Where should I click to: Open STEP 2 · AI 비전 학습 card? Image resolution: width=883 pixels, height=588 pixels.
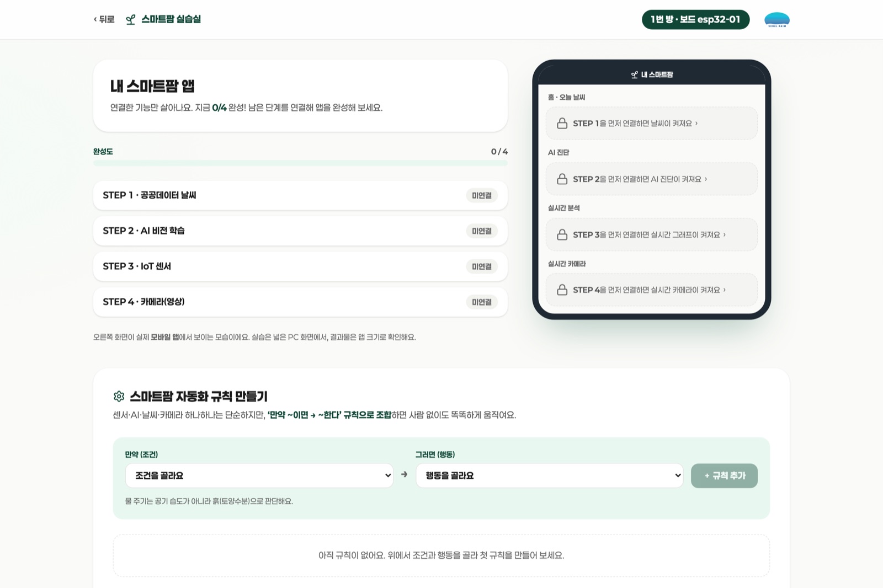(x=300, y=231)
